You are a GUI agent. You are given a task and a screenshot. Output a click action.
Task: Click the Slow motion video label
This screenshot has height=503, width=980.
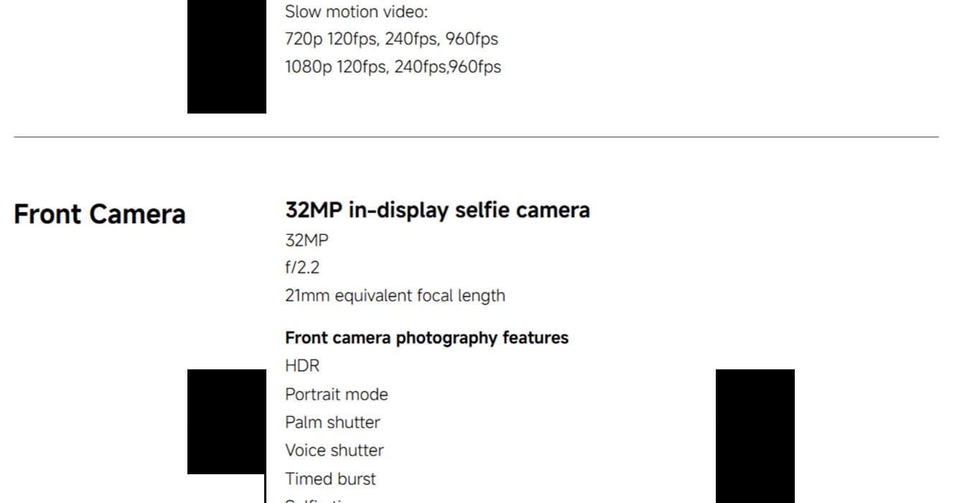(355, 12)
